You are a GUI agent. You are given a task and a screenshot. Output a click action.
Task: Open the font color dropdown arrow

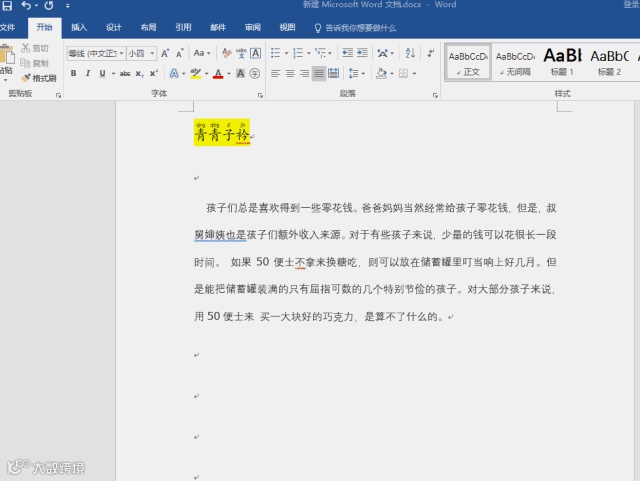[229, 74]
